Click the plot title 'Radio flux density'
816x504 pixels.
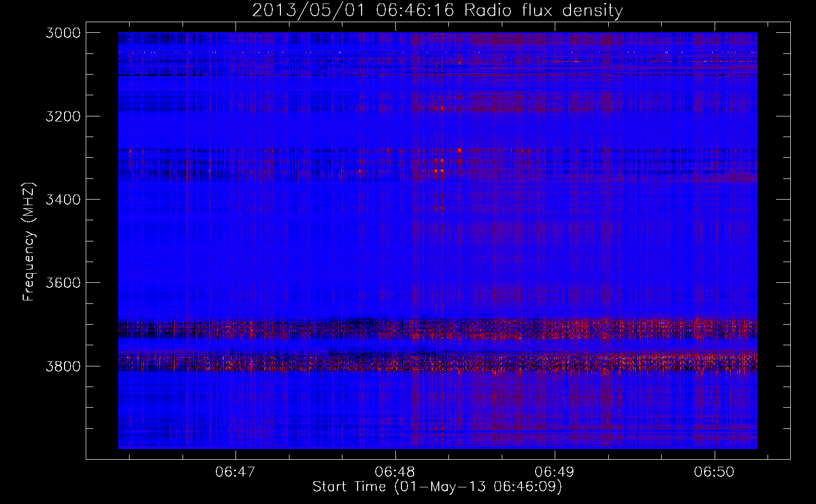pyautogui.click(x=544, y=11)
